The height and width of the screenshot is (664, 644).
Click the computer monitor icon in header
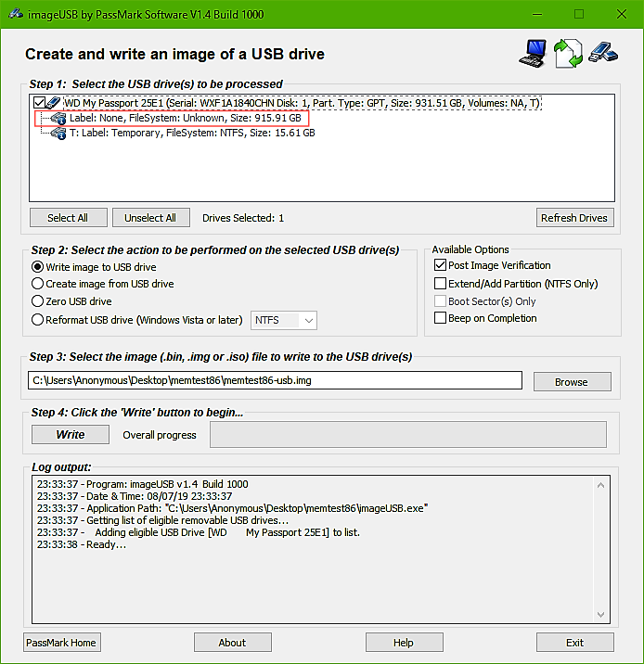pos(533,54)
